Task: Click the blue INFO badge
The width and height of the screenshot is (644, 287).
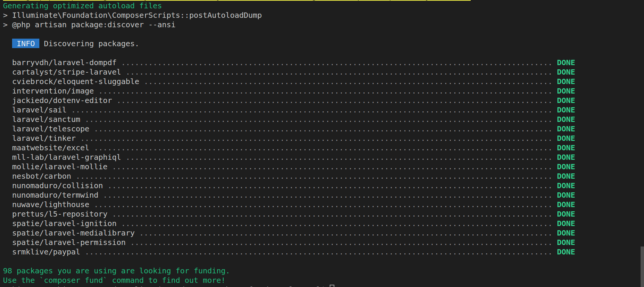Action: (25, 44)
